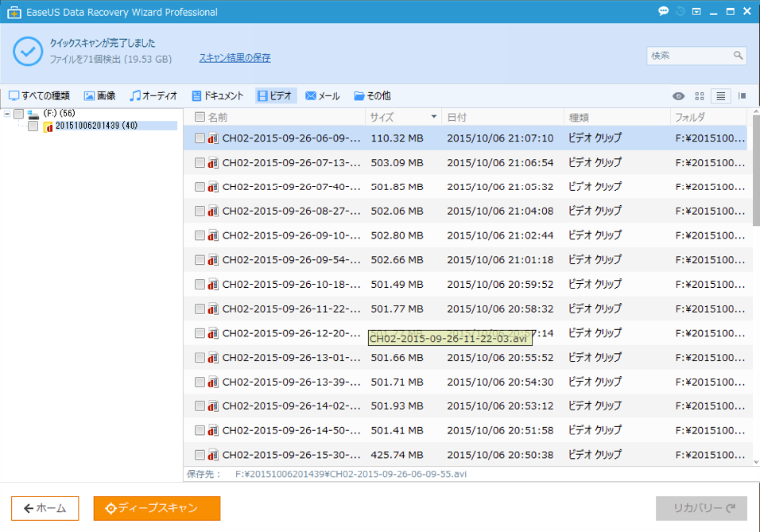The height and width of the screenshot is (532, 760).
Task: Click the リカバリー button
Action: tap(701, 508)
